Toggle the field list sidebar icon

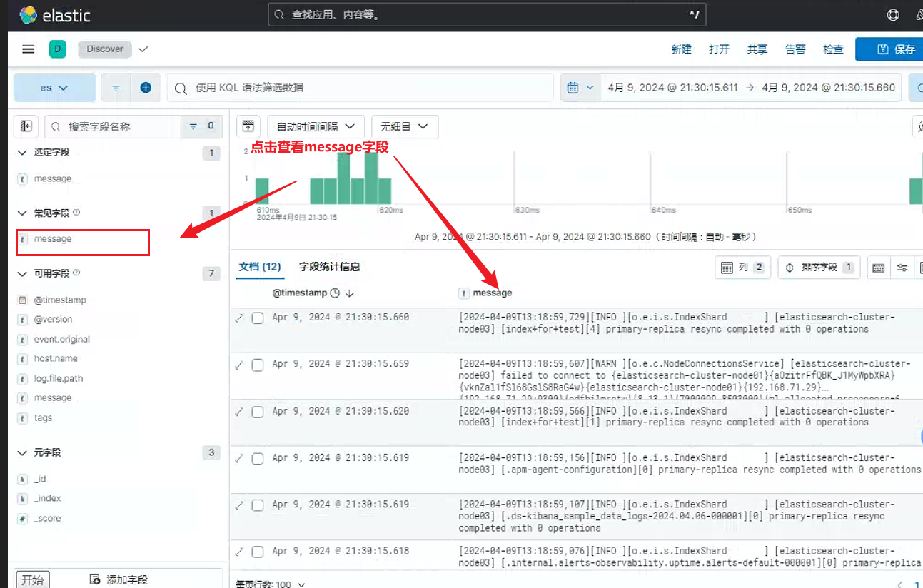[26, 126]
